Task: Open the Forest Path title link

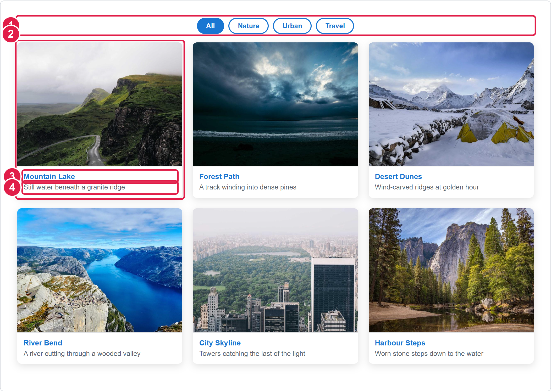Action: click(219, 176)
